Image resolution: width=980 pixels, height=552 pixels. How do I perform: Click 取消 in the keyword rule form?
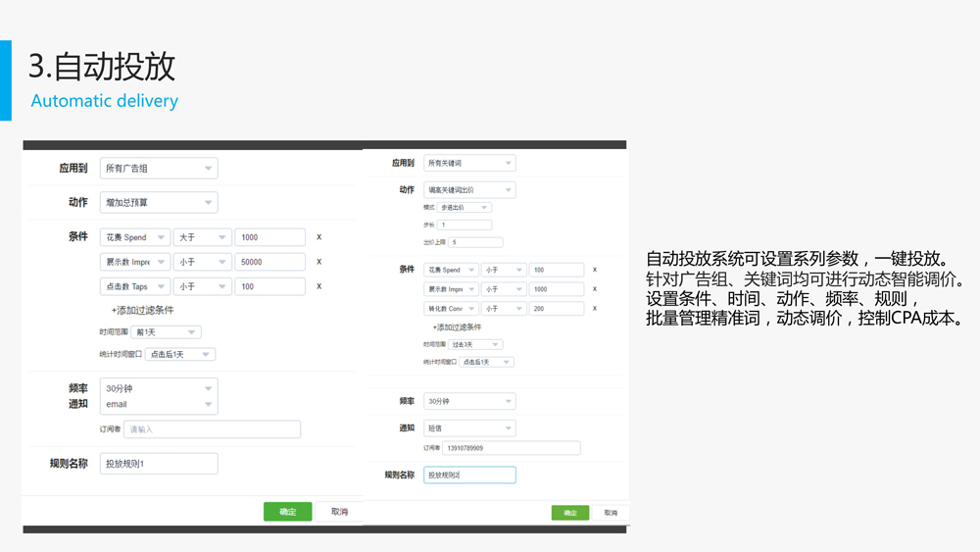pyautogui.click(x=610, y=513)
